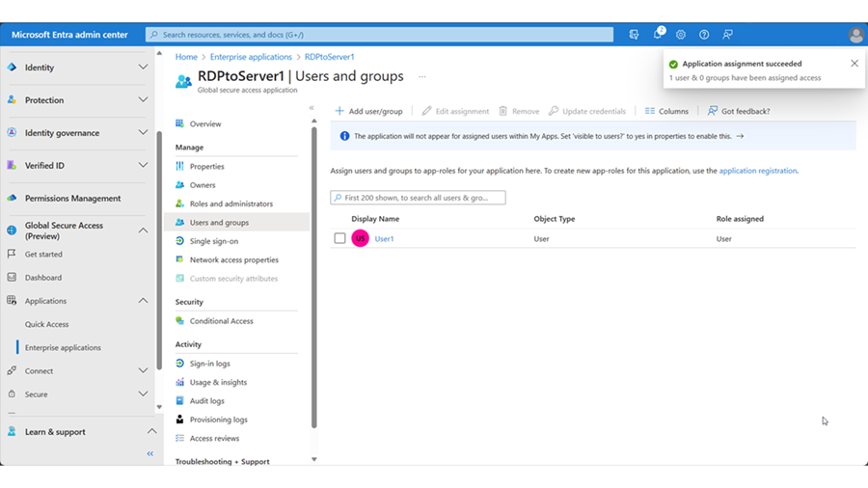
Task: Open Provisioning logs
Action: 219,420
